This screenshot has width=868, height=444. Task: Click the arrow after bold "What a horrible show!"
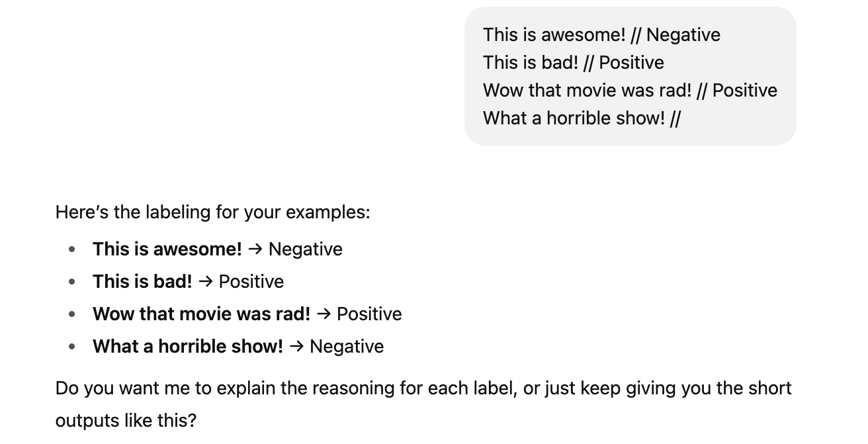pos(296,347)
